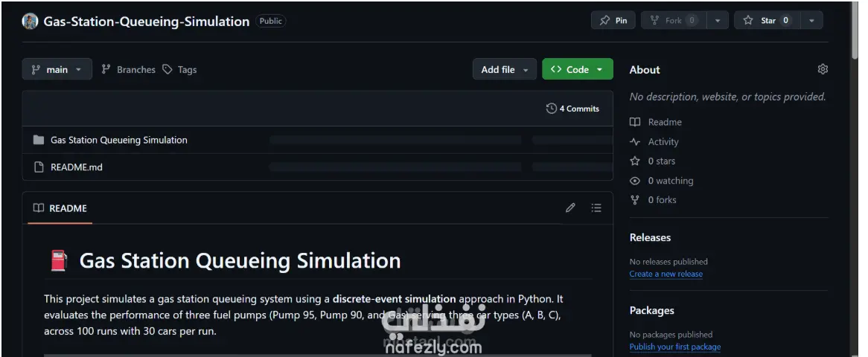
Task: Star the repository
Action: (767, 21)
